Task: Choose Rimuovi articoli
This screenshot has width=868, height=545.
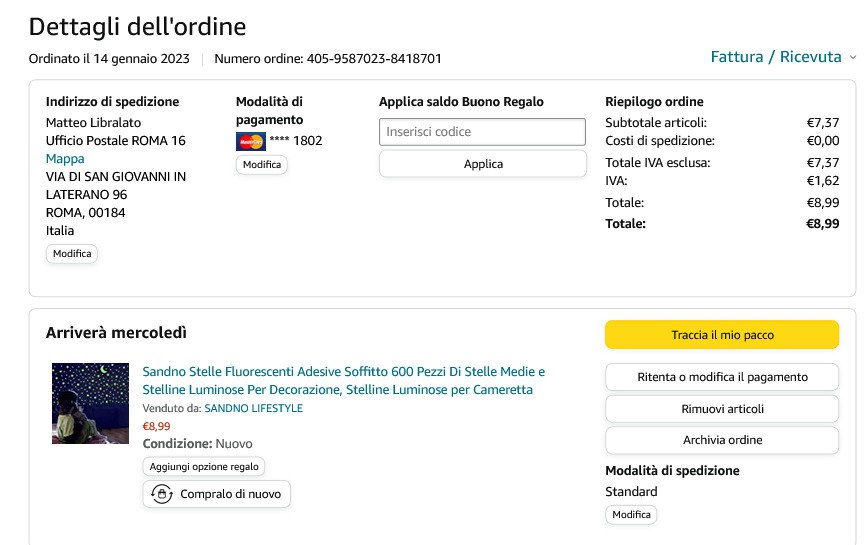Action: (722, 409)
